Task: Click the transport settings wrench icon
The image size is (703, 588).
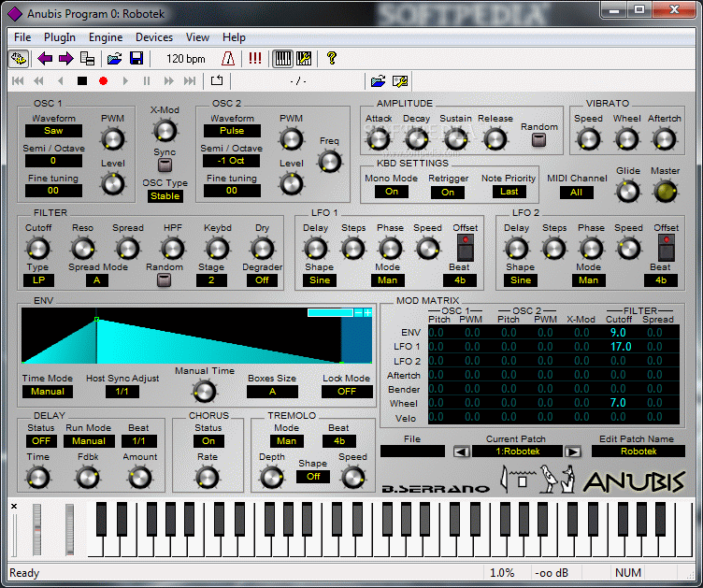Action: (x=399, y=81)
